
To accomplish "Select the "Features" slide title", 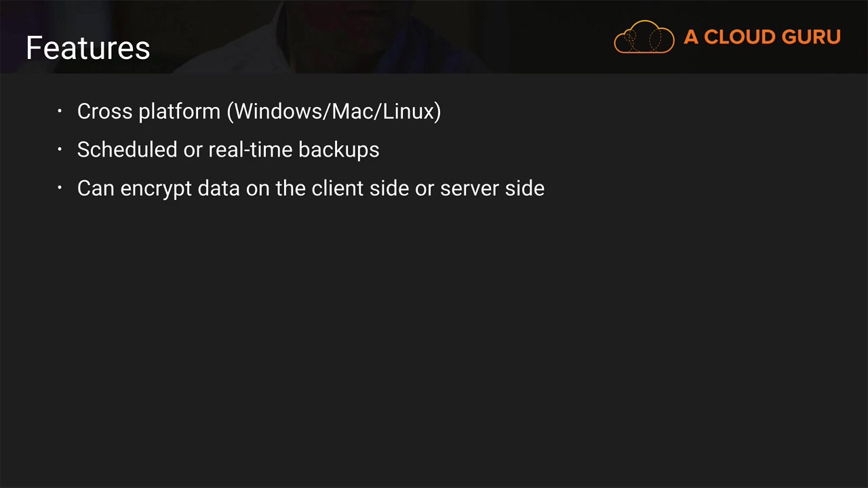I will (87, 48).
